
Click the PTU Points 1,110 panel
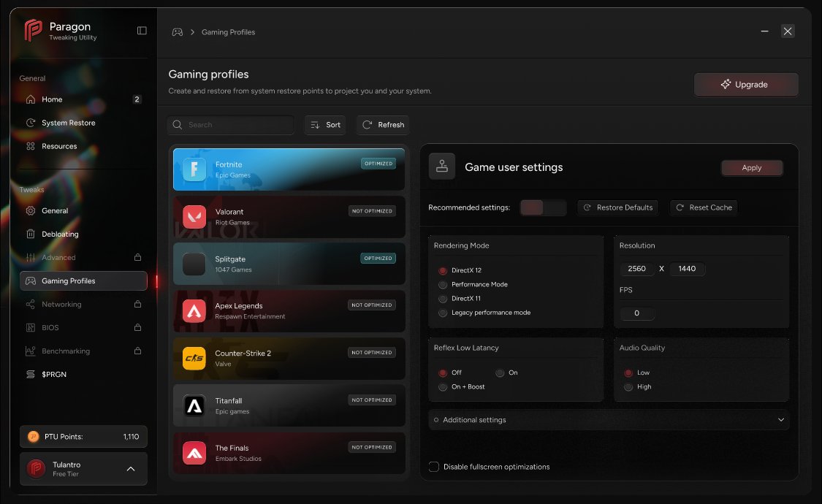tap(83, 436)
